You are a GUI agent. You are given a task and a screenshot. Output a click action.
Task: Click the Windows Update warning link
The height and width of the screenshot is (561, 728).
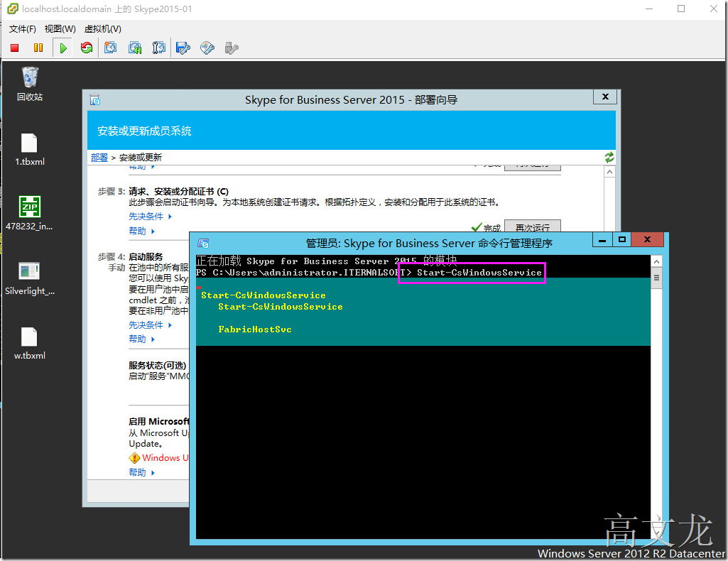[165, 457]
